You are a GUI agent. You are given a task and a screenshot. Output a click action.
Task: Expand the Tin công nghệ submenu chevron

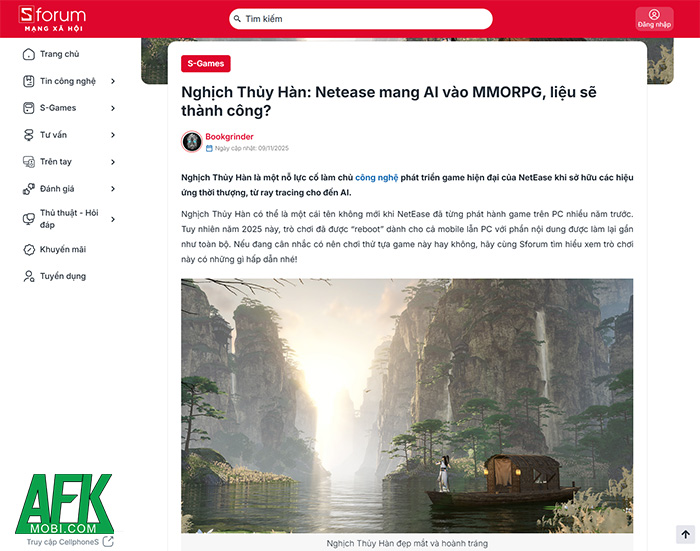(113, 81)
